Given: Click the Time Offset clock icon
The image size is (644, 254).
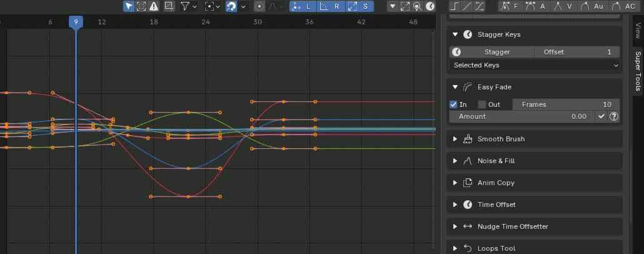Looking at the screenshot, I should 468,205.
